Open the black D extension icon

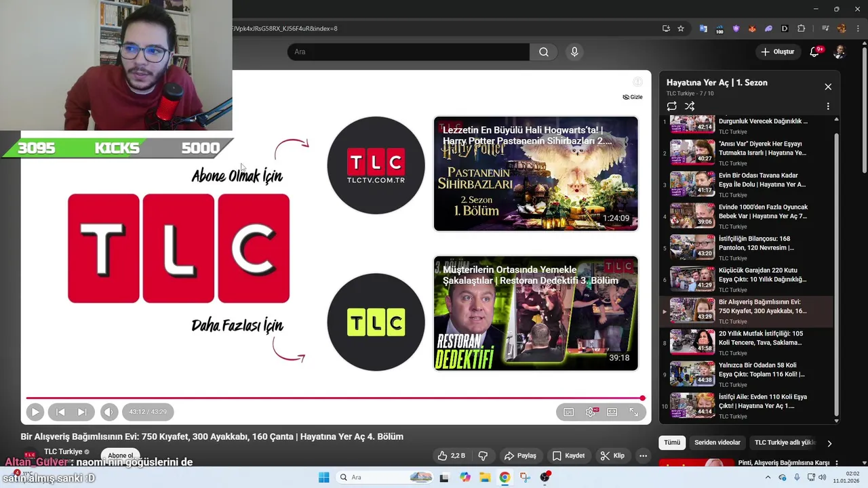[785, 28]
